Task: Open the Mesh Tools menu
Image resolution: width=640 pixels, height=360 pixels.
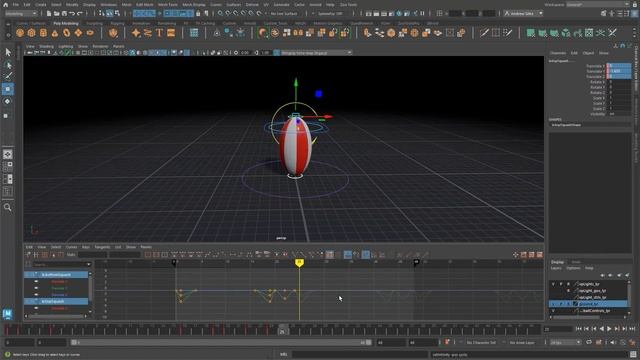Action: coord(168,4)
